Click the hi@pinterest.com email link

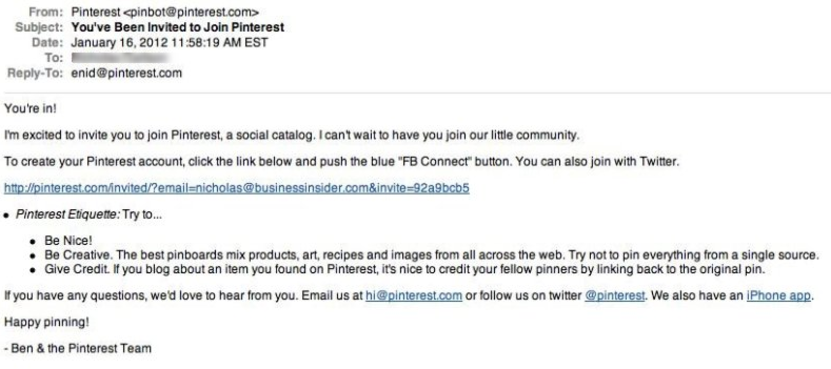point(413,296)
